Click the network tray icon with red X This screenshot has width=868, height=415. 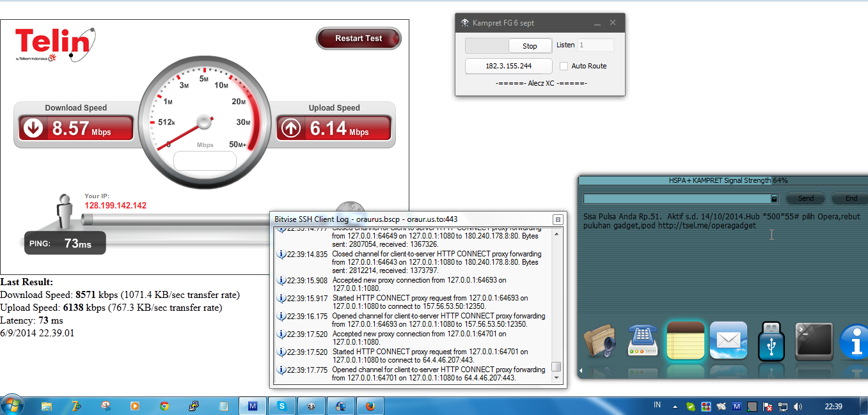point(768,406)
